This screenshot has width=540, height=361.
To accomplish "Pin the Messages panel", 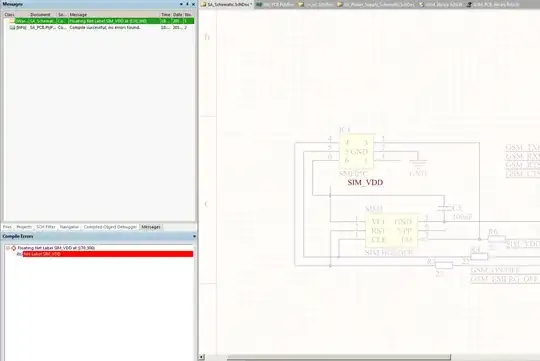I will coord(187,4).
